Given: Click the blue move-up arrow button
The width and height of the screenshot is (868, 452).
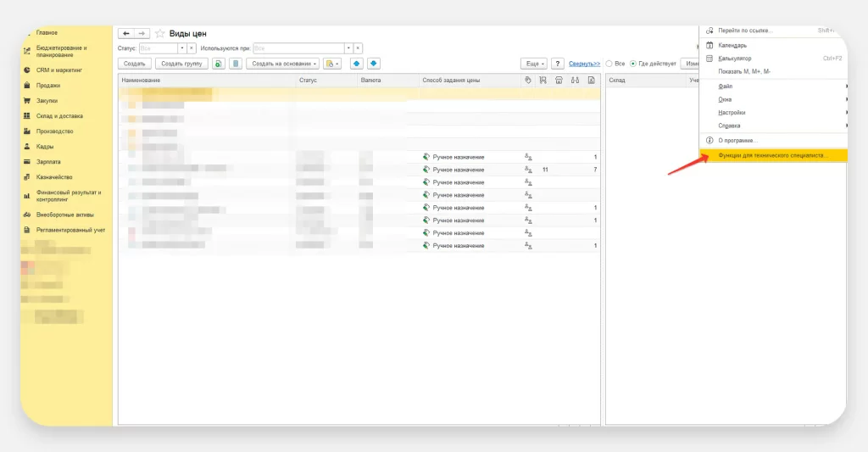Looking at the screenshot, I should (356, 64).
